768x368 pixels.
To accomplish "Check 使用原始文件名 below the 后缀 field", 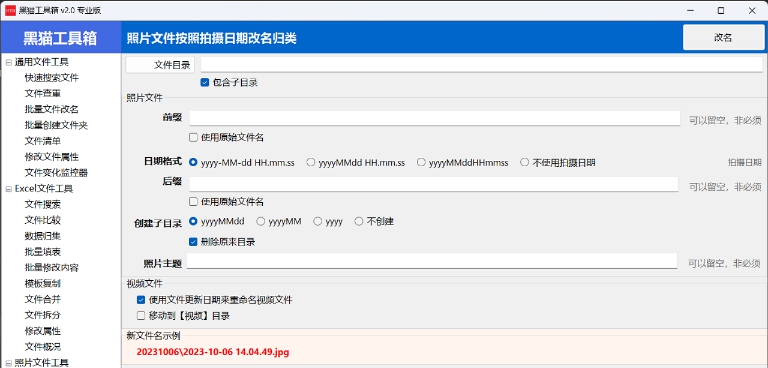I will pos(193,201).
